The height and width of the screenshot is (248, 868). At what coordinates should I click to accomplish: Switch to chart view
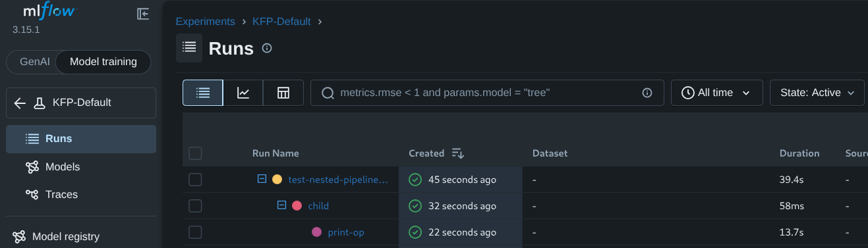(x=243, y=93)
